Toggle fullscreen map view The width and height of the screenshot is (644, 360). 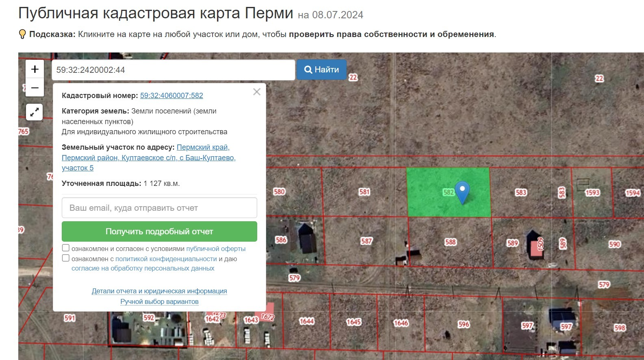coord(35,112)
